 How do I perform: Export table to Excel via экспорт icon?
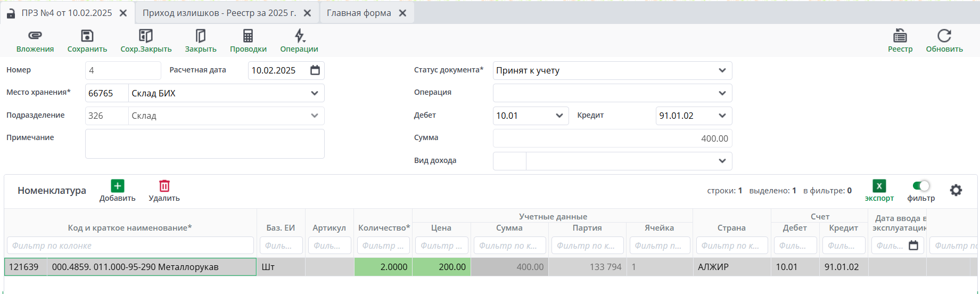pos(879,186)
